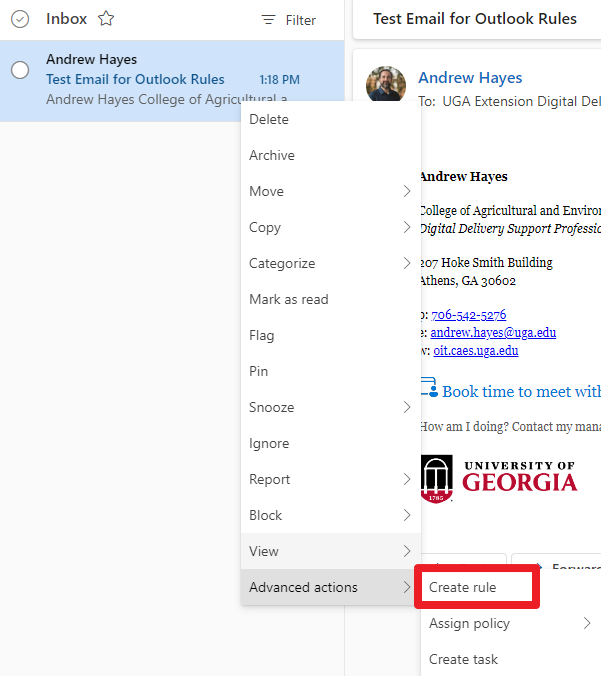The width and height of the screenshot is (601, 676).
Task: Click the Book time to meet link
Action: tap(521, 391)
